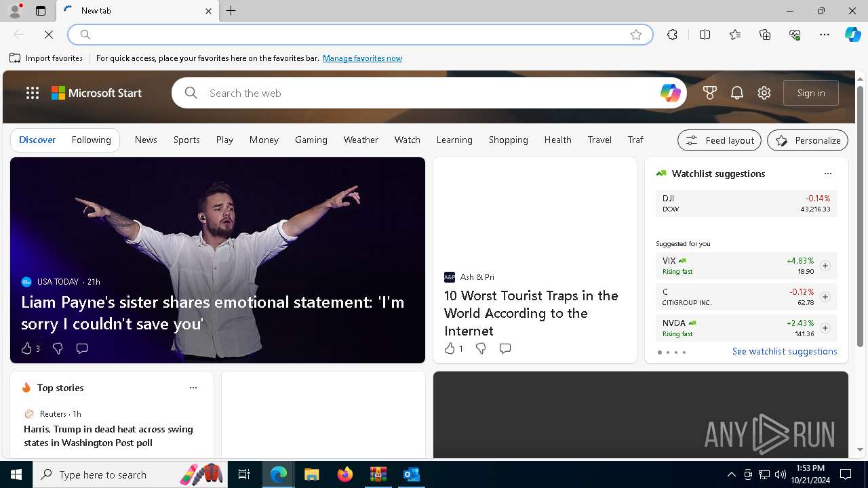
Task: Add VIX to the watchlist
Action: coord(825,266)
